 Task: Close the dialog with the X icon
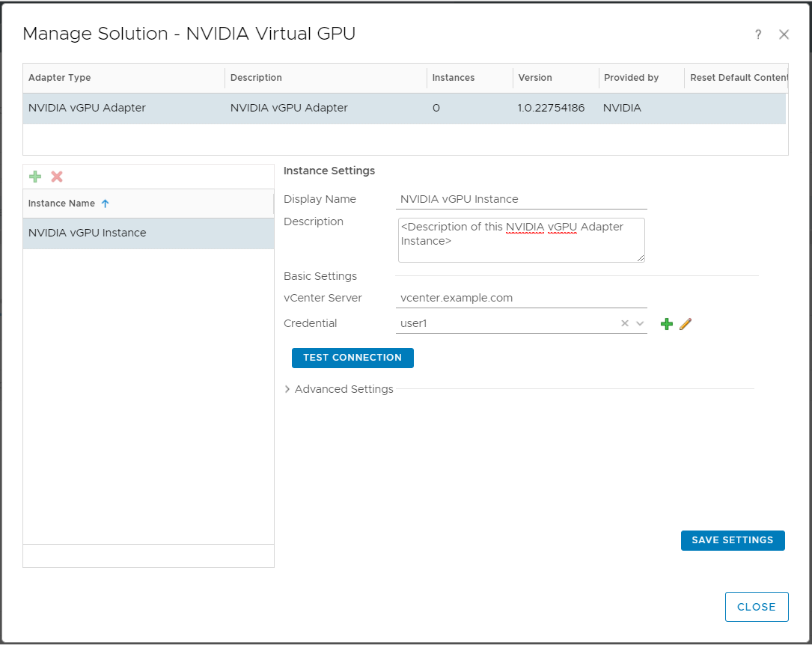pyautogui.click(x=784, y=34)
